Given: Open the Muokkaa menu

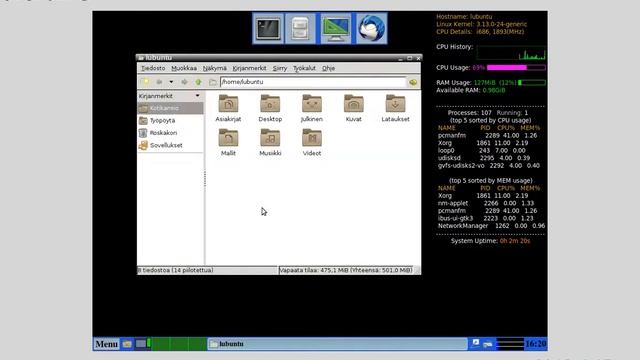Looking at the screenshot, I should pyautogui.click(x=184, y=68).
